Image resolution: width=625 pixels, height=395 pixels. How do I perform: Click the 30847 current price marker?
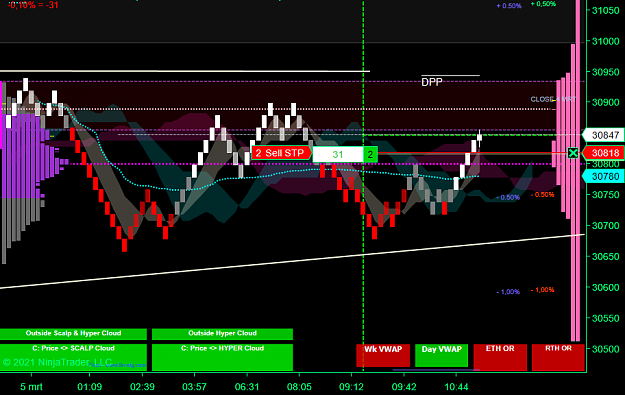[x=603, y=135]
